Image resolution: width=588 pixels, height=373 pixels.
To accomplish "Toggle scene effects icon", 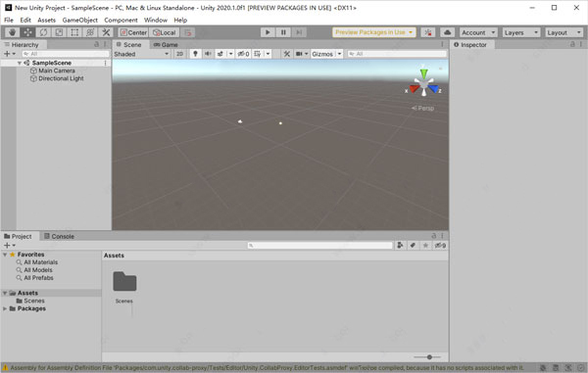I will [x=220, y=54].
